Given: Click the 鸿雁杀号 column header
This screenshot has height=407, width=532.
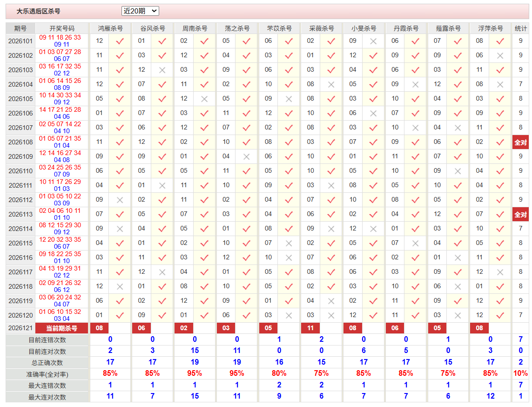Looking at the screenshot, I should [110, 28].
